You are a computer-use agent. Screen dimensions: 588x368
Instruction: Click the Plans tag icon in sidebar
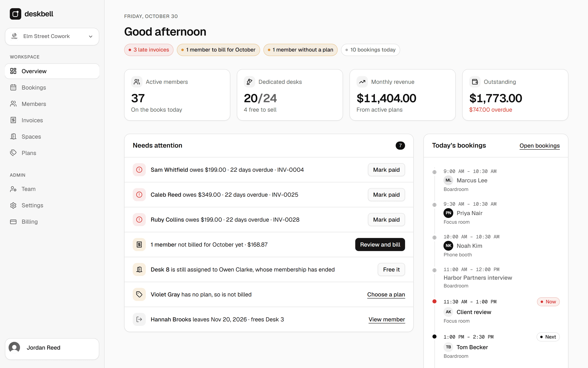click(x=13, y=153)
